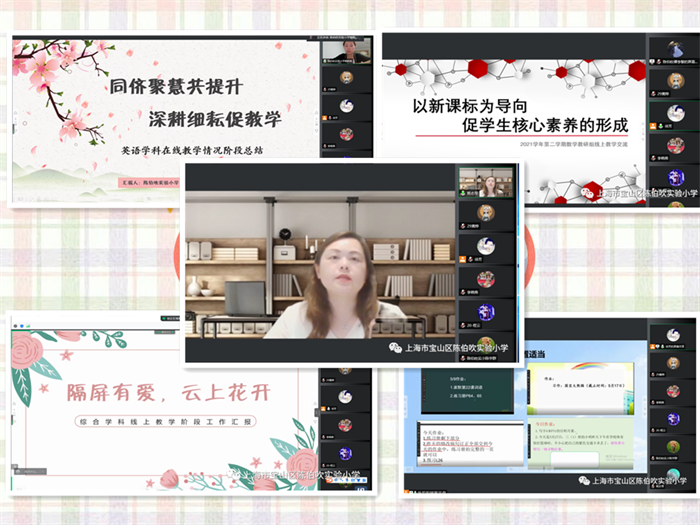
Task: Click the slide title "隔屏有爱，云上花开"
Action: pos(169,393)
